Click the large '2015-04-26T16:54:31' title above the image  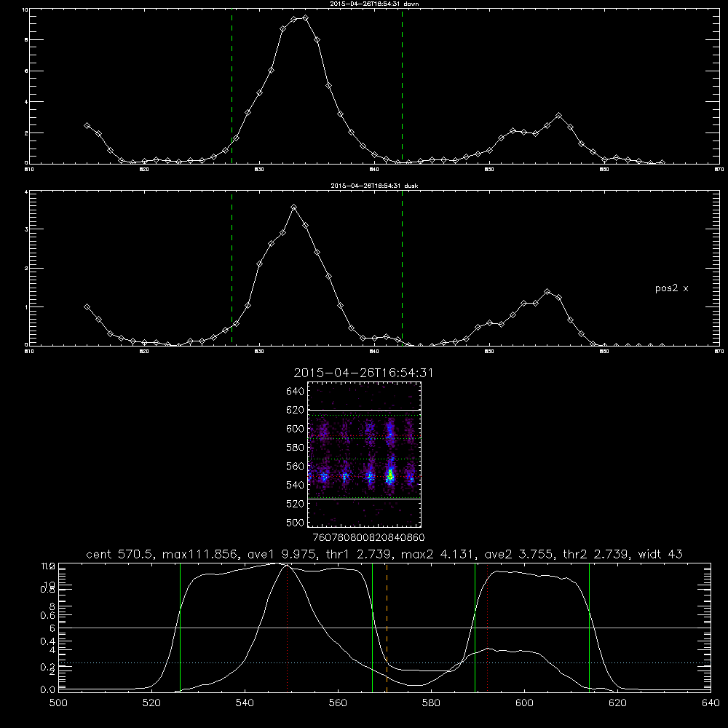363,373
